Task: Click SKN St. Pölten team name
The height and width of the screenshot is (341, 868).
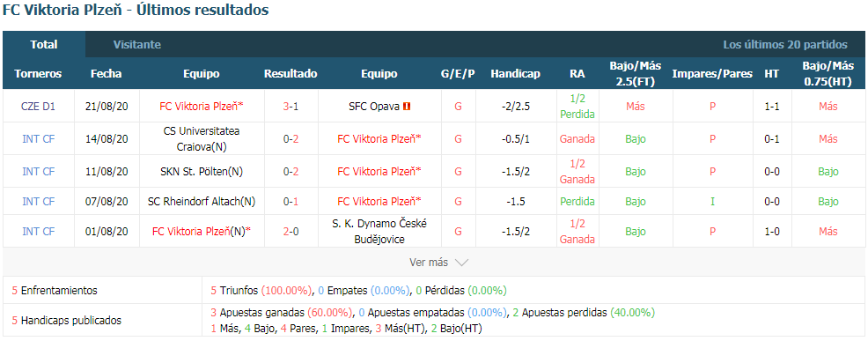Action: (x=202, y=172)
